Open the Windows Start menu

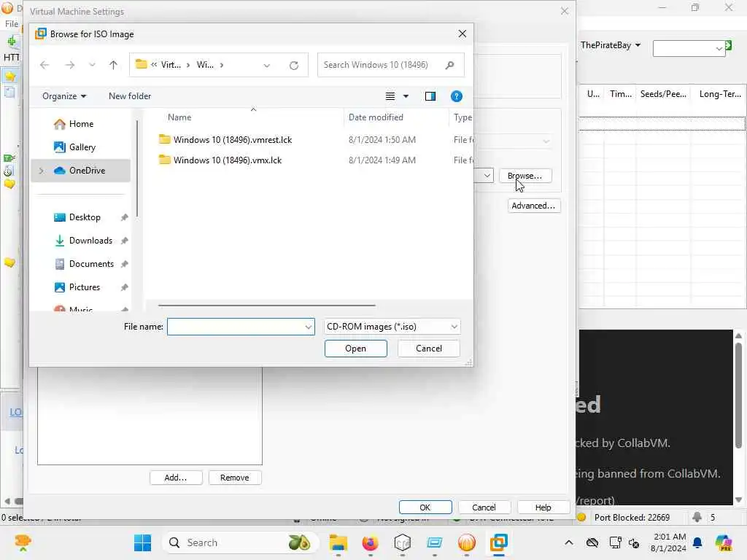click(x=142, y=542)
